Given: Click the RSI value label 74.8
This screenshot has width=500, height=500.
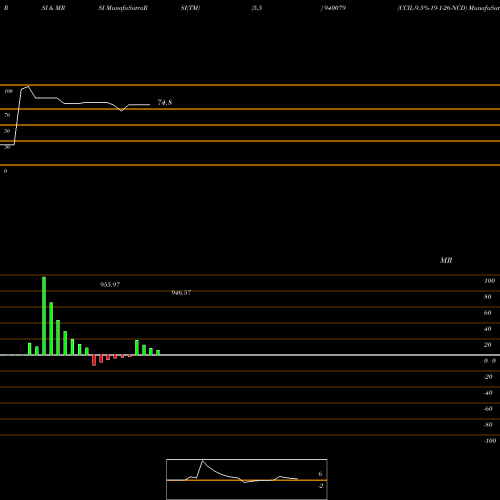Looking at the screenshot, I should (165, 102).
